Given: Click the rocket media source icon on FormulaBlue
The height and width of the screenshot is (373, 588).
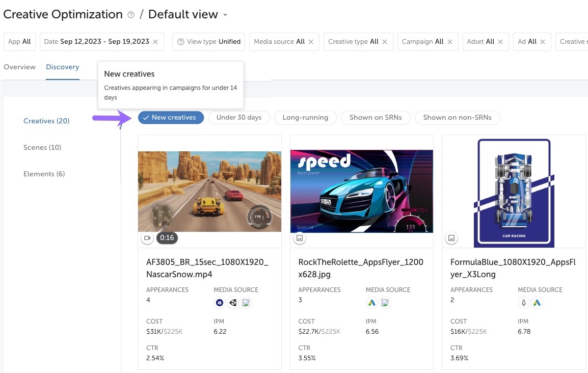Looking at the screenshot, I should coord(523,303).
